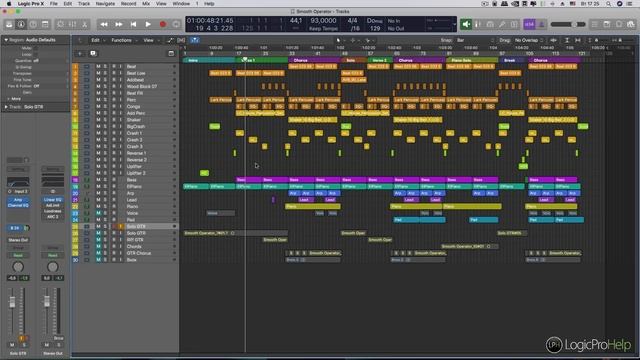This screenshot has height=360, width=640.
Task: Click the Bnce button on Stereo Out strip
Action: 58,338
